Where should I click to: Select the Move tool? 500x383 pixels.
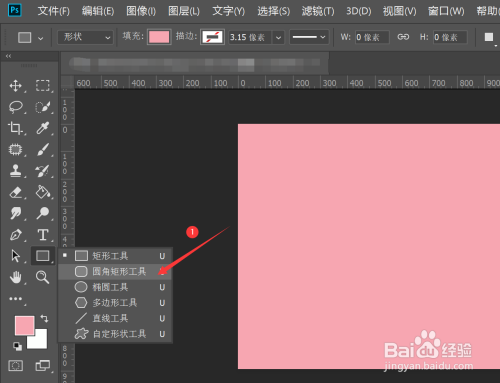(x=15, y=86)
